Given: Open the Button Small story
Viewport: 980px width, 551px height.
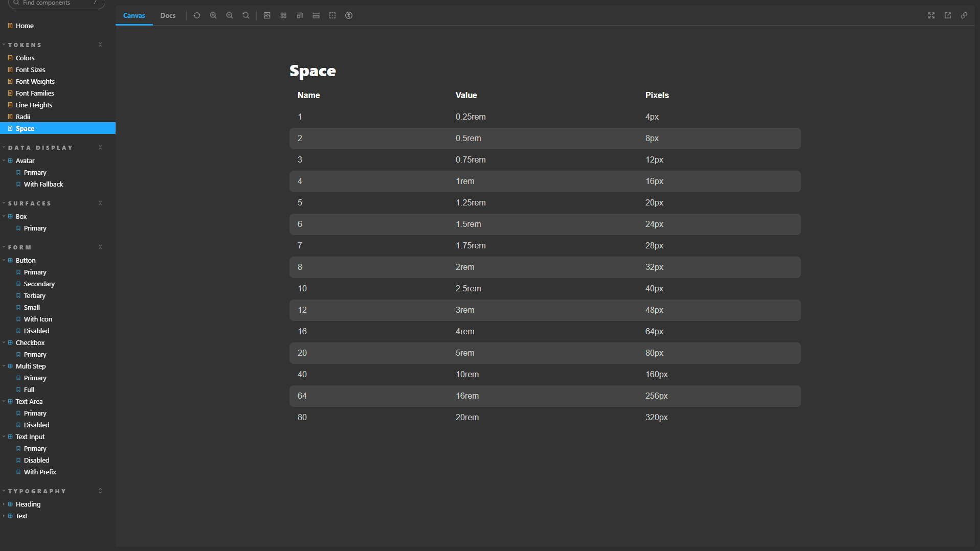Looking at the screenshot, I should 32,307.
